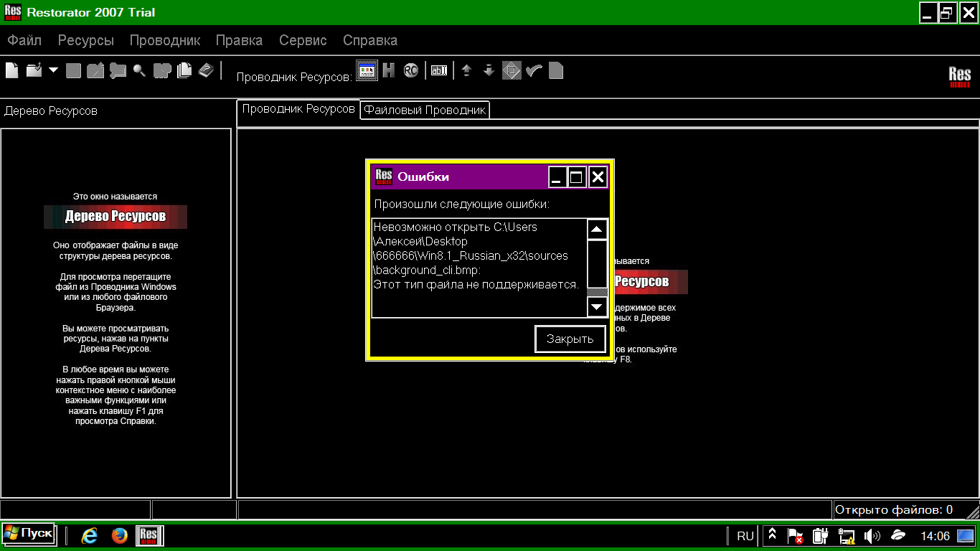The width and height of the screenshot is (980, 551).
Task: Open Action Center flag icon in tray
Action: click(795, 535)
